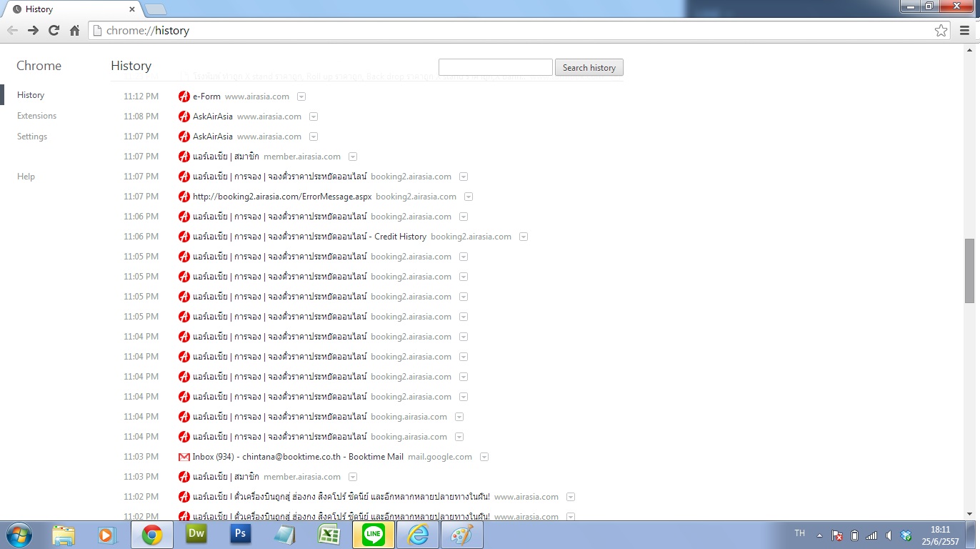Open the dropdown for the ErrorMessage.aspx entry

point(469,197)
